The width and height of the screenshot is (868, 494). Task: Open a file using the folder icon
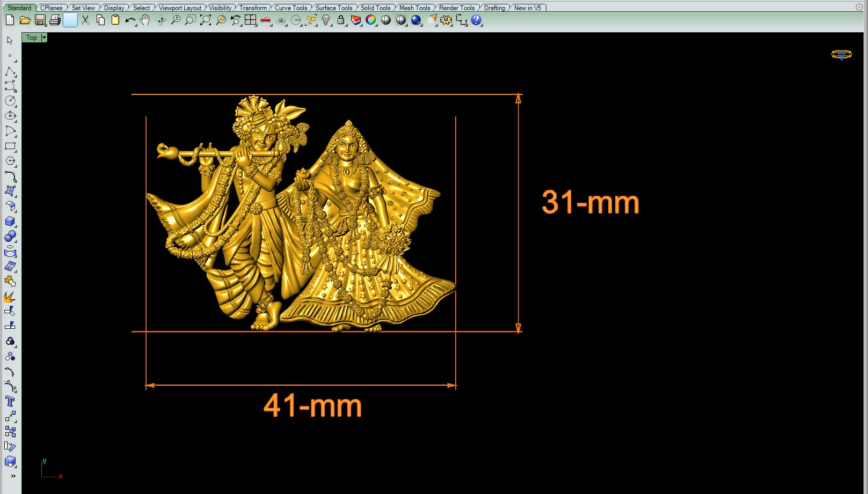[x=25, y=20]
